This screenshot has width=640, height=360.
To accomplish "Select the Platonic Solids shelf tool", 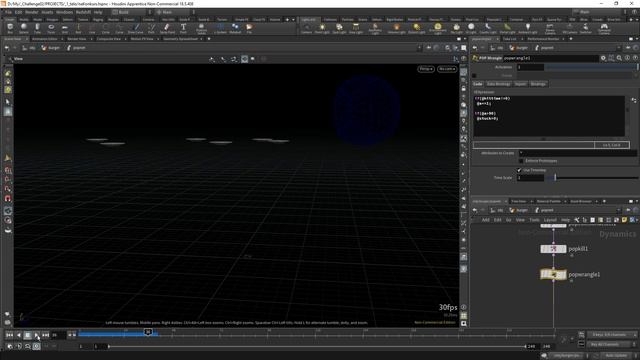I will pos(201,28).
